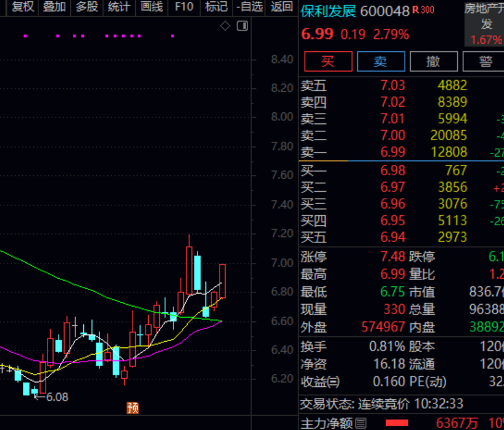Click the red 主力净额 bar indicator
504x430 pixels.
tap(397, 423)
